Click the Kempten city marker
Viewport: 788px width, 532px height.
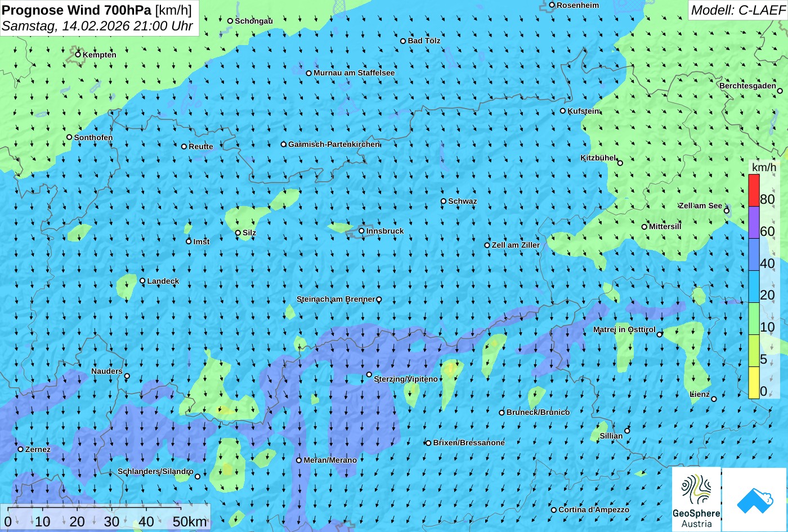pyautogui.click(x=78, y=54)
